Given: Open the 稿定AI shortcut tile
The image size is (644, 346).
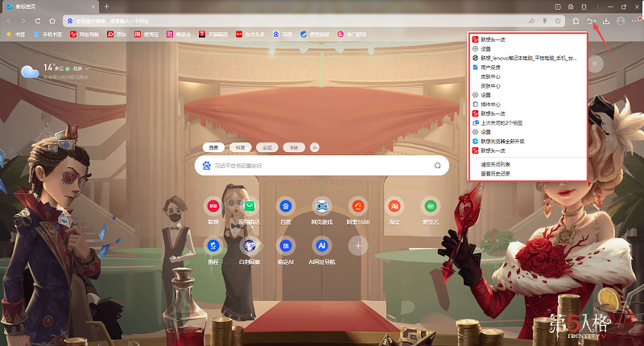Looking at the screenshot, I should [x=286, y=251].
